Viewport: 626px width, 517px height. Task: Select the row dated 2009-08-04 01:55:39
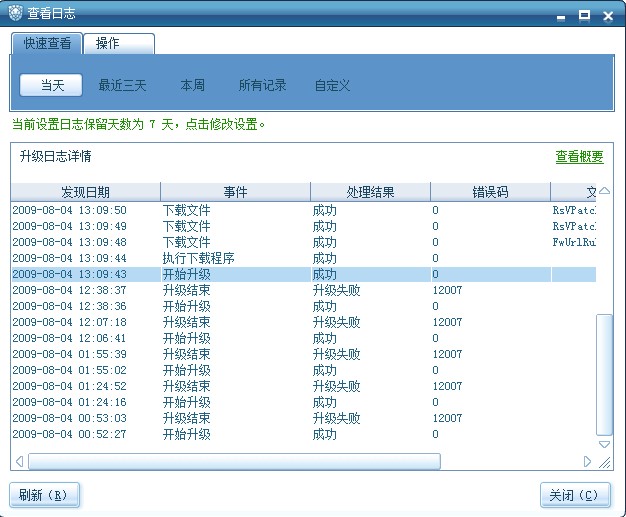tap(303, 354)
